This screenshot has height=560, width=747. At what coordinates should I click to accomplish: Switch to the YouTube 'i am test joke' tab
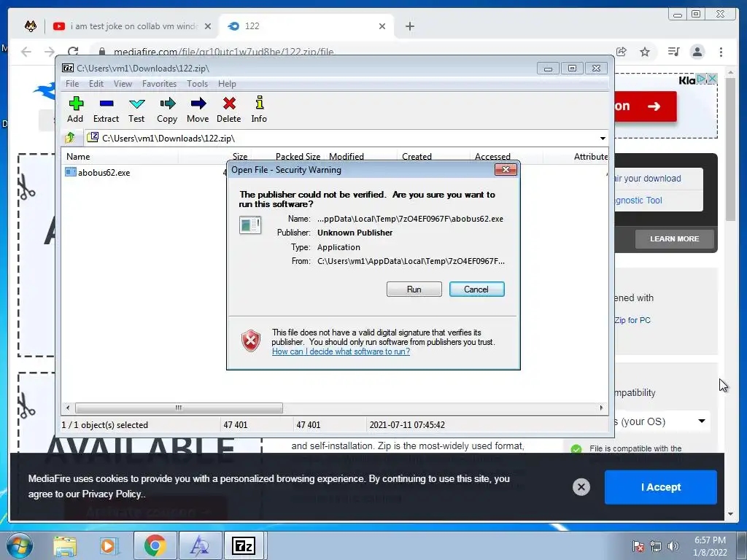[x=133, y=26]
